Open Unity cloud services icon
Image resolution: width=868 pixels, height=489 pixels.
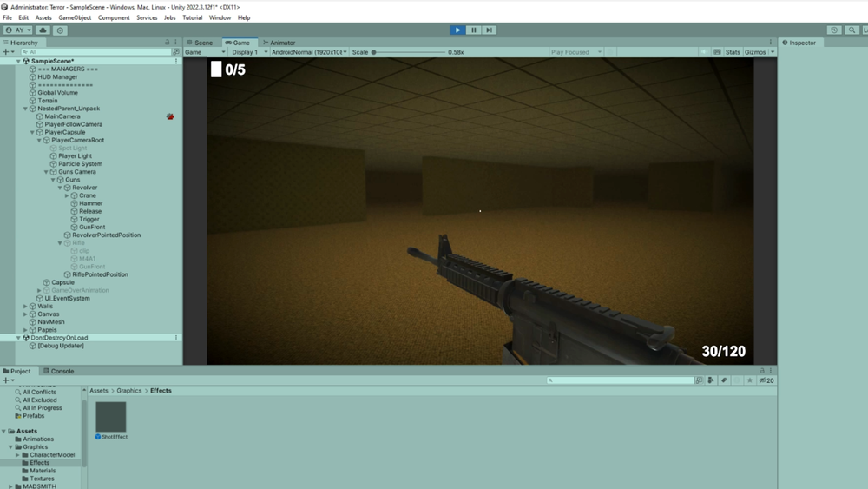[x=43, y=30]
